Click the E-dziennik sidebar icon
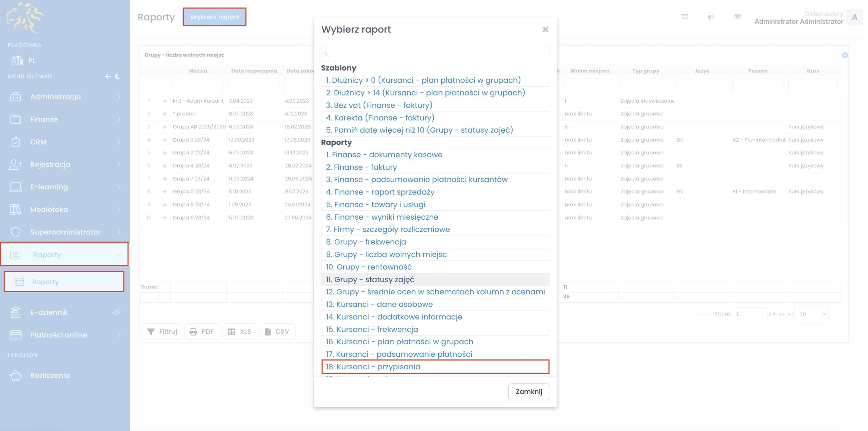Screen dimensions: 868x431 16,312
